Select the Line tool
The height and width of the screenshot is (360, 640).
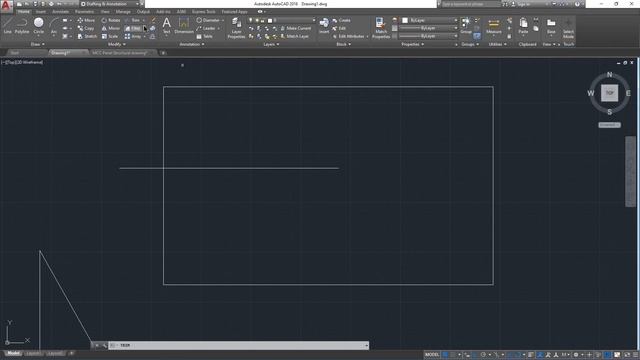coord(7,25)
